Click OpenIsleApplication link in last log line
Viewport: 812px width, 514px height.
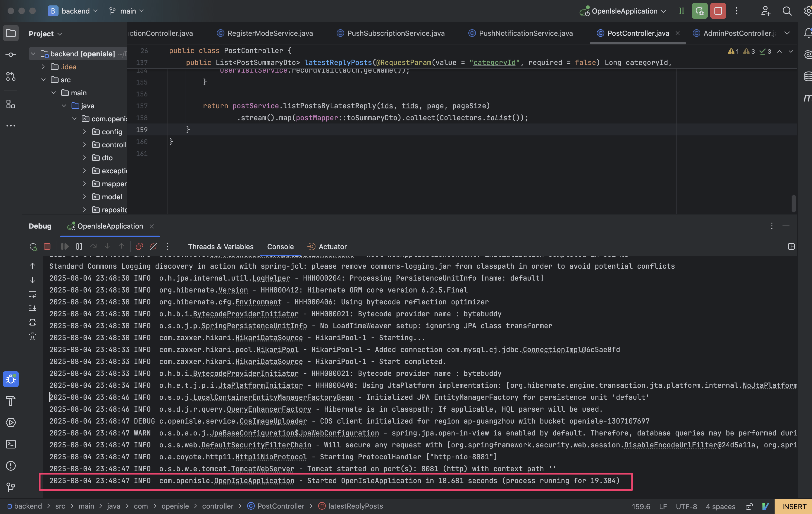(x=254, y=481)
